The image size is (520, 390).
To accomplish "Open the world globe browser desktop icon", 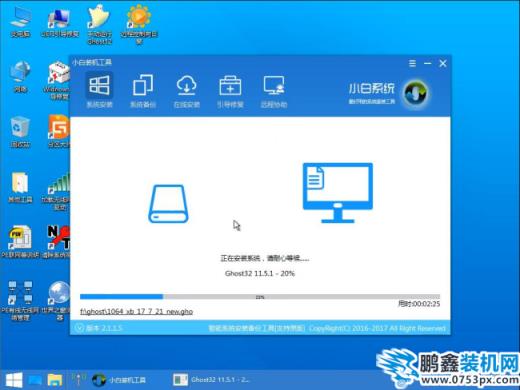I will (55, 301).
